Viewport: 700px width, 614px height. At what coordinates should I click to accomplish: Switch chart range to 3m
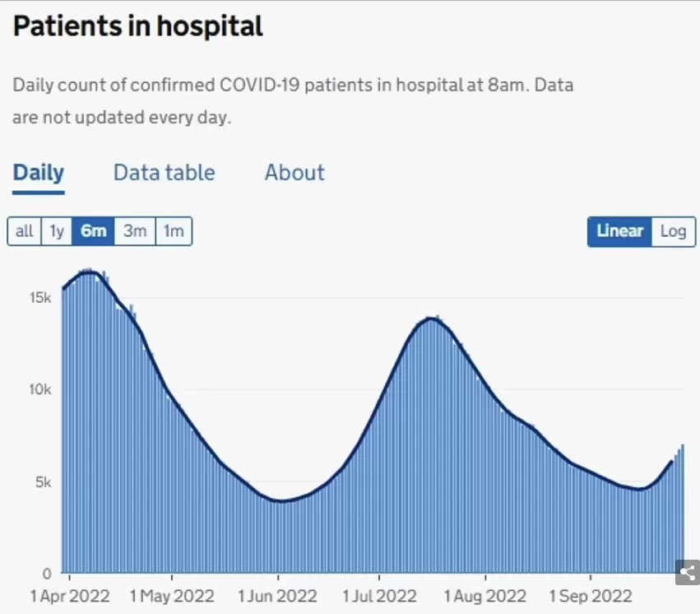(135, 231)
